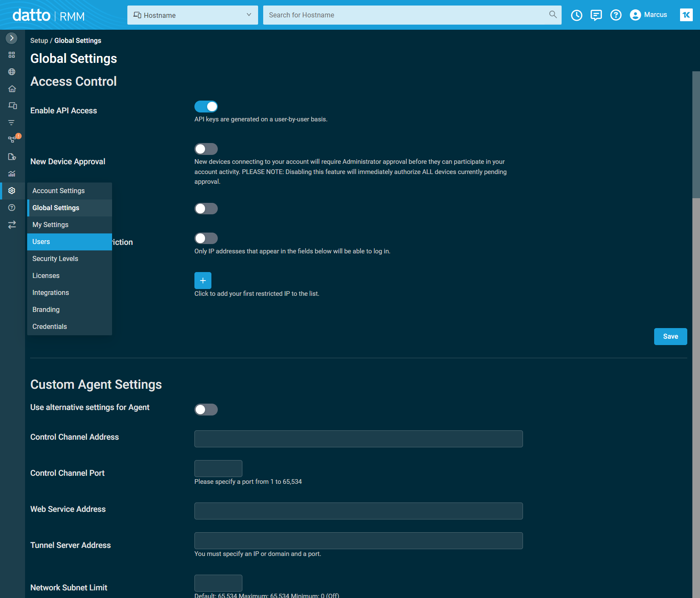Open the chart icon in the sidebar
This screenshot has height=598, width=700.
point(12,174)
